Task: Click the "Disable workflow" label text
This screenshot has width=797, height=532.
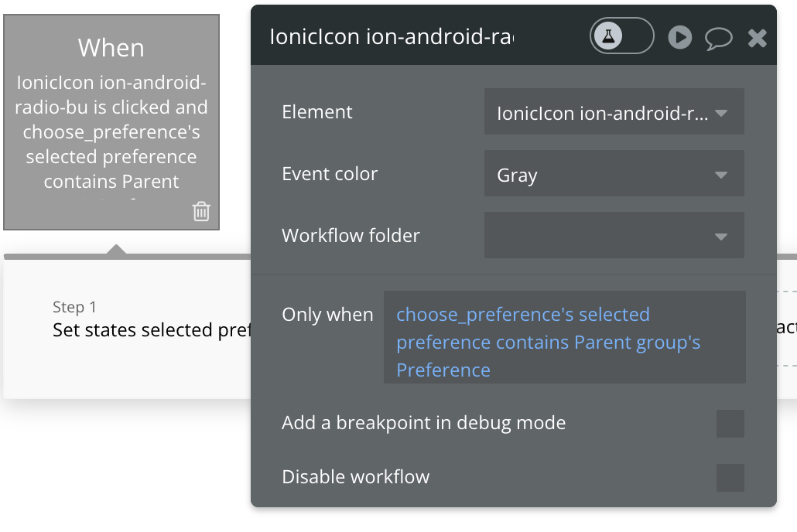Action: (x=355, y=477)
